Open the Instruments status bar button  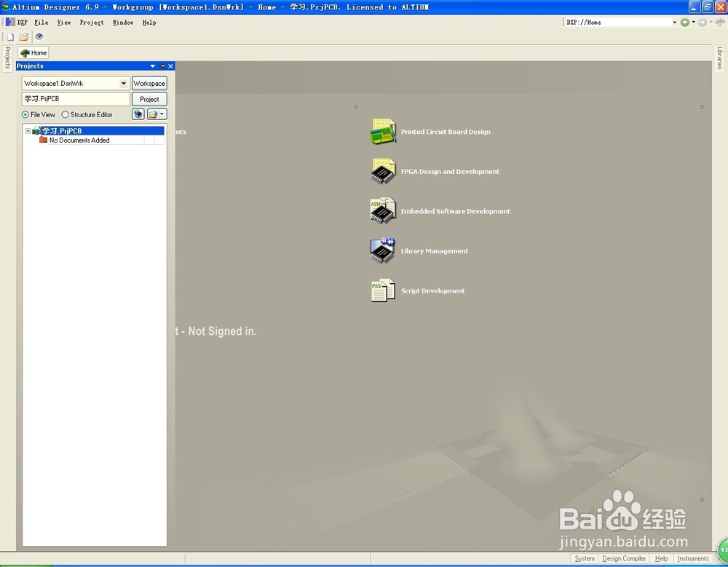coord(693,559)
